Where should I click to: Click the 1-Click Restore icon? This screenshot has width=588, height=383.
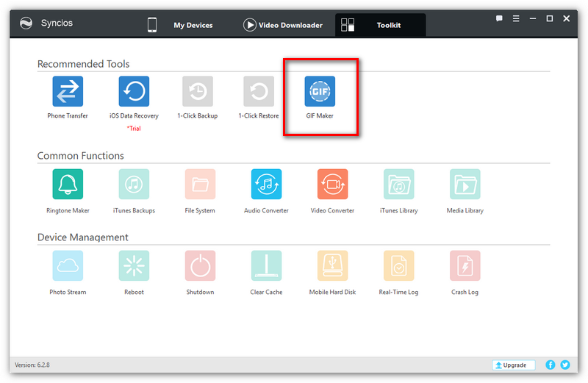pos(259,92)
